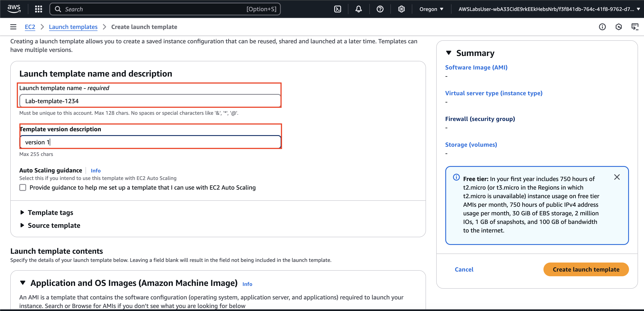Click the monitor icon in the page toolbar
Viewport: 644px width, 311px height.
tap(635, 27)
